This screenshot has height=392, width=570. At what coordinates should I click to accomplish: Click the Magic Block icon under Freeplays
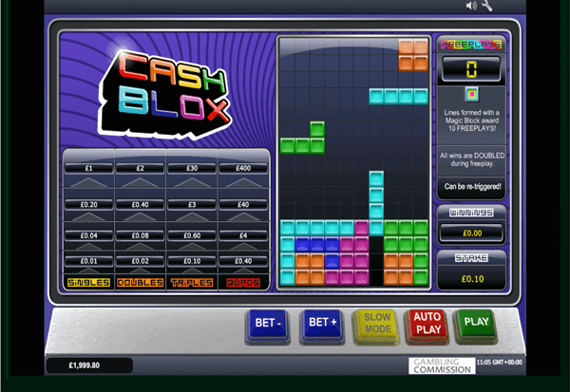pos(472,95)
